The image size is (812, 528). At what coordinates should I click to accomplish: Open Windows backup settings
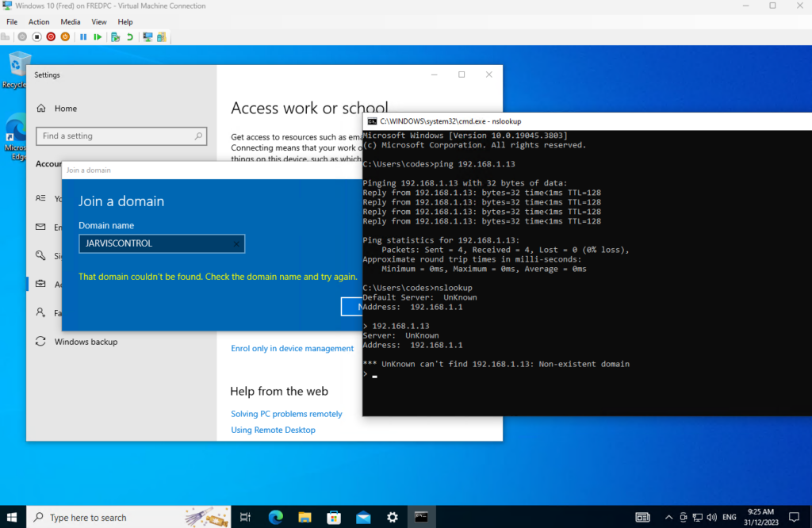[76, 342]
